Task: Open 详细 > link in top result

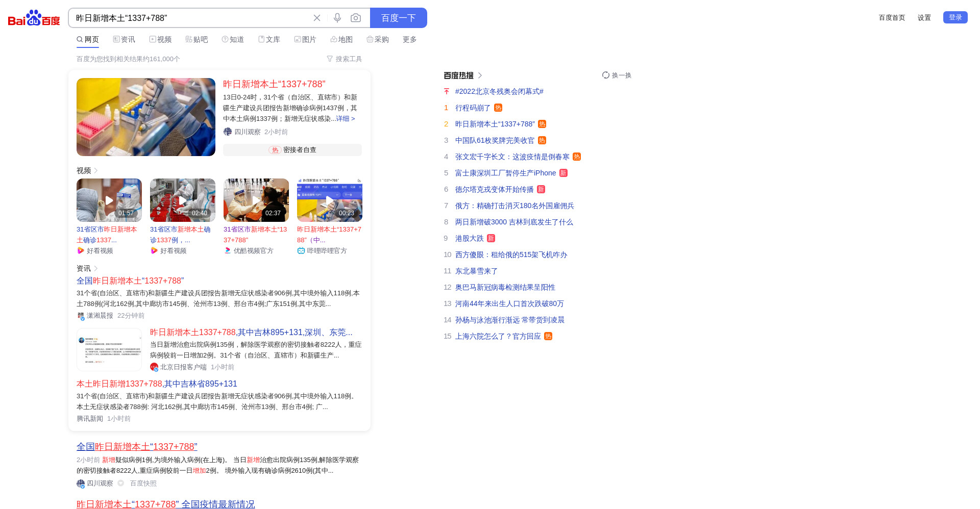Action: (346, 118)
